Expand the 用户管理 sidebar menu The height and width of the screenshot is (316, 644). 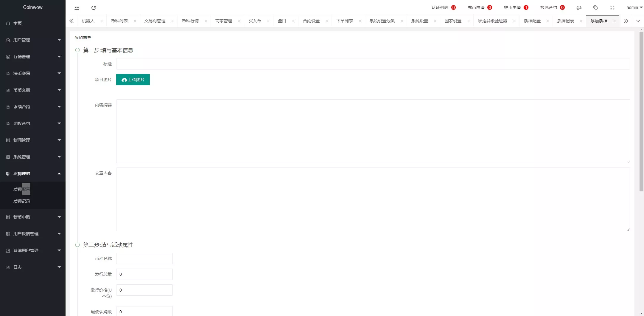(x=33, y=40)
